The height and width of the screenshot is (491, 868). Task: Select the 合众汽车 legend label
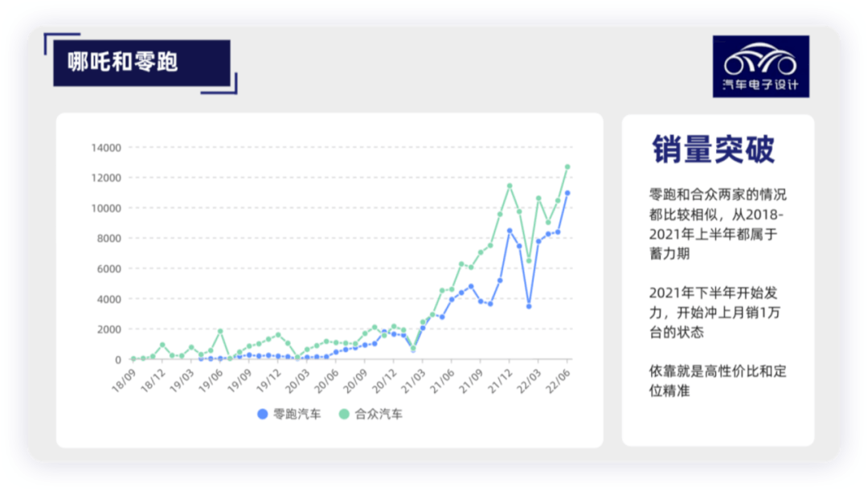point(379,414)
